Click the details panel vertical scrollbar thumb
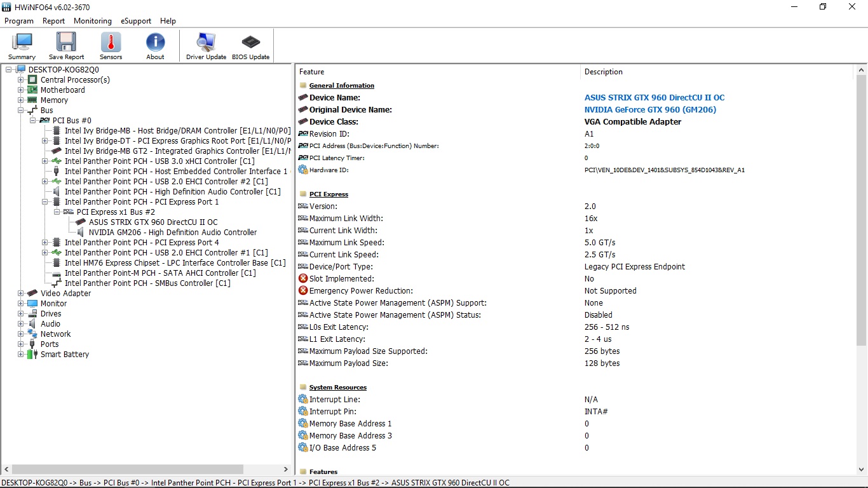The width and height of the screenshot is (868, 488). [x=862, y=210]
